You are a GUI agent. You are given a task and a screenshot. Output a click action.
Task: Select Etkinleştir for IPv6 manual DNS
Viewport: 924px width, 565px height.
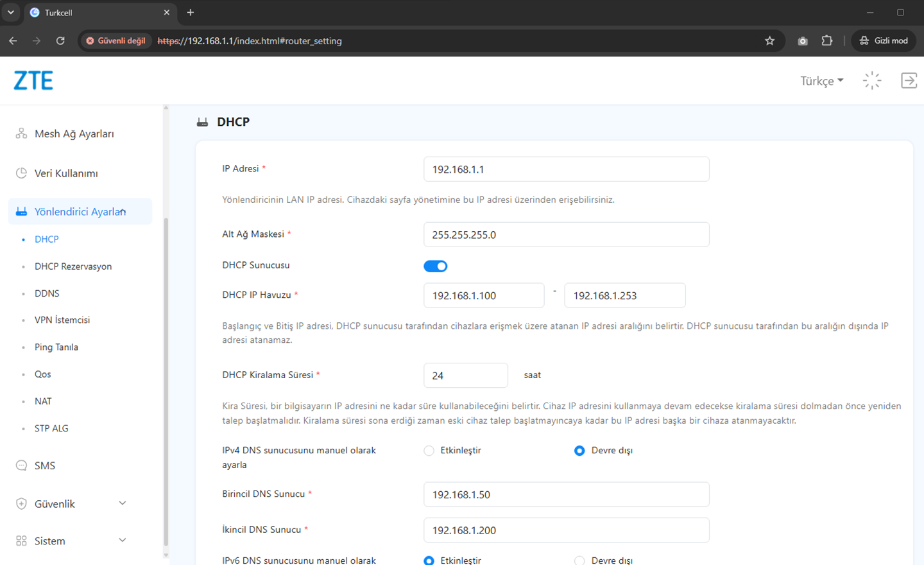coord(429,561)
